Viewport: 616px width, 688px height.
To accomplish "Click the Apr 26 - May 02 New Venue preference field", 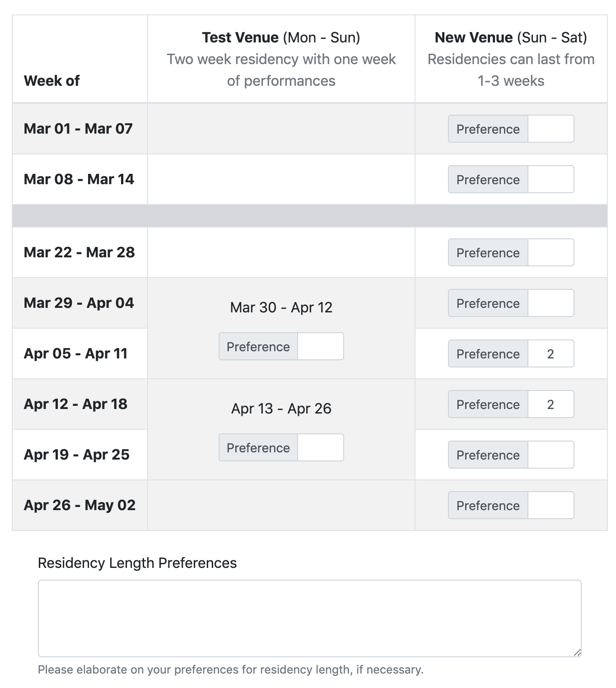I will pos(551,505).
